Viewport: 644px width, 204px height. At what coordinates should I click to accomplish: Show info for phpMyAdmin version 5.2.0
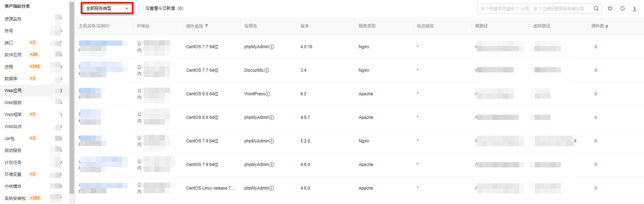(x=272, y=141)
